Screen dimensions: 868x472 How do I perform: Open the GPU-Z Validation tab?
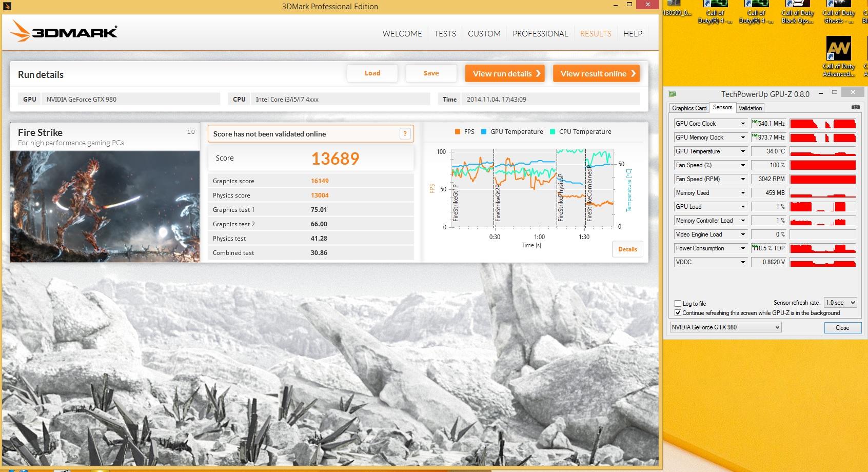pyautogui.click(x=750, y=108)
